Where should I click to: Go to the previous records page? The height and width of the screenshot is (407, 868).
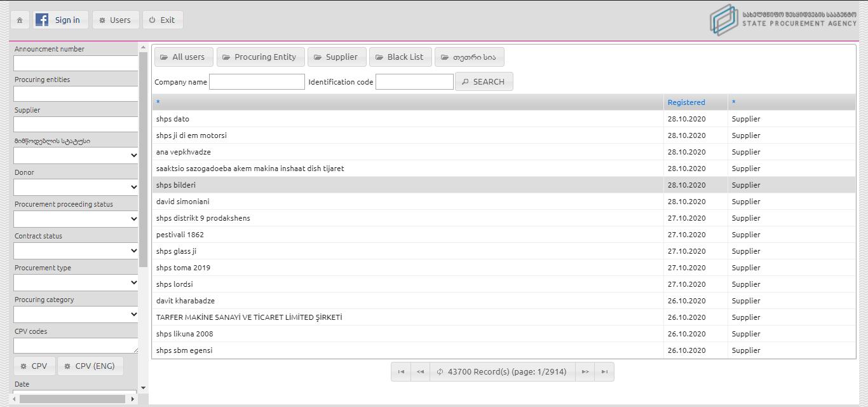(420, 372)
